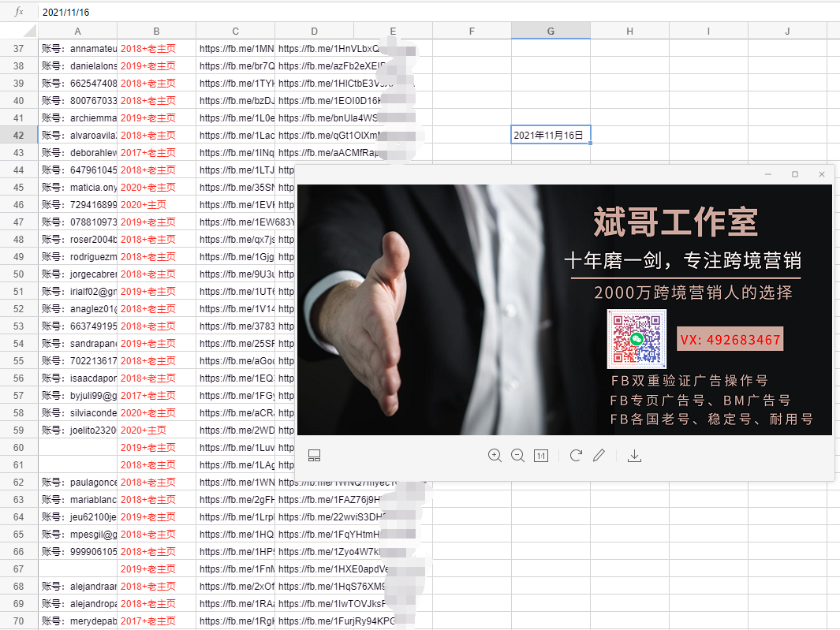Select column J header

[x=787, y=31]
